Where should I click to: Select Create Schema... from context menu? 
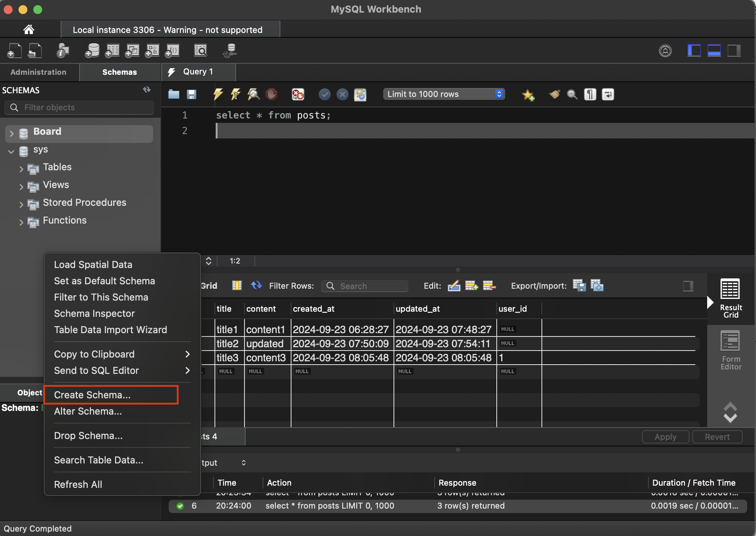tap(92, 395)
